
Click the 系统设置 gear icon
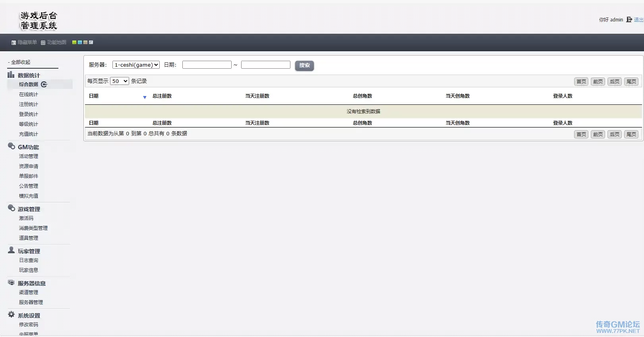click(11, 315)
